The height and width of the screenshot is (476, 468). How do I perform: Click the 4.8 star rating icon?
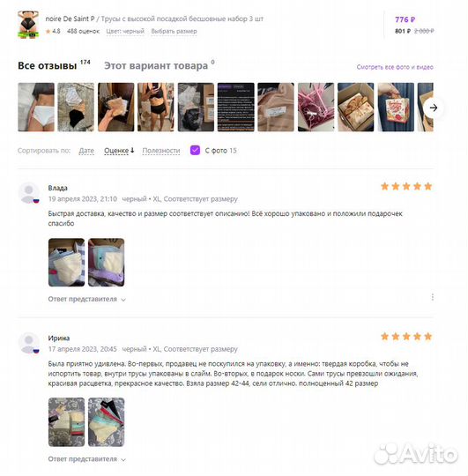(x=48, y=31)
